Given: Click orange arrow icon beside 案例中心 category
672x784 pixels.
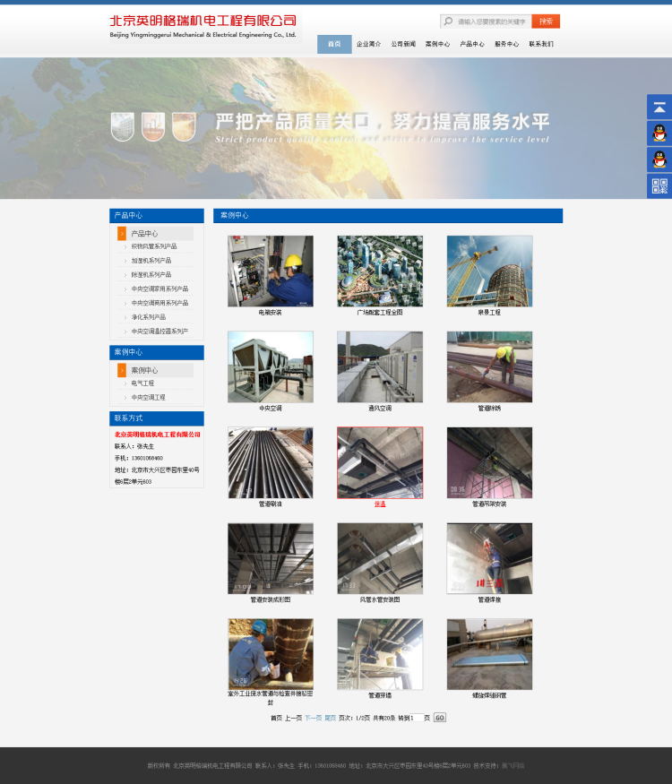Looking at the screenshot, I should click(x=122, y=370).
